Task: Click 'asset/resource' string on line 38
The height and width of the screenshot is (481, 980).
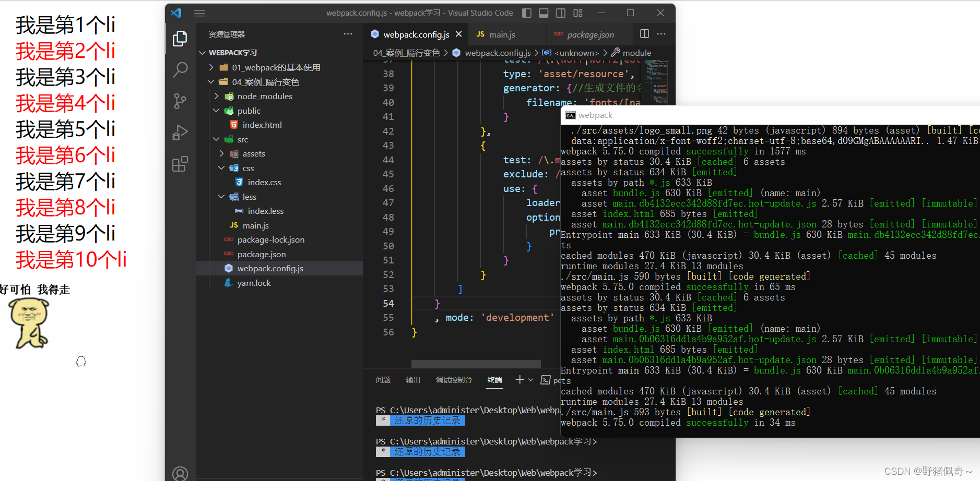Action: pyautogui.click(x=583, y=74)
